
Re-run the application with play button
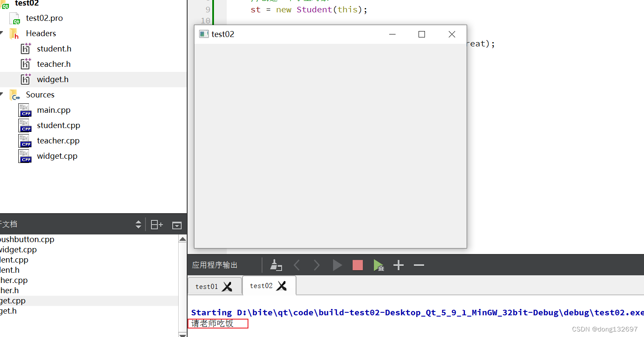tap(337, 265)
